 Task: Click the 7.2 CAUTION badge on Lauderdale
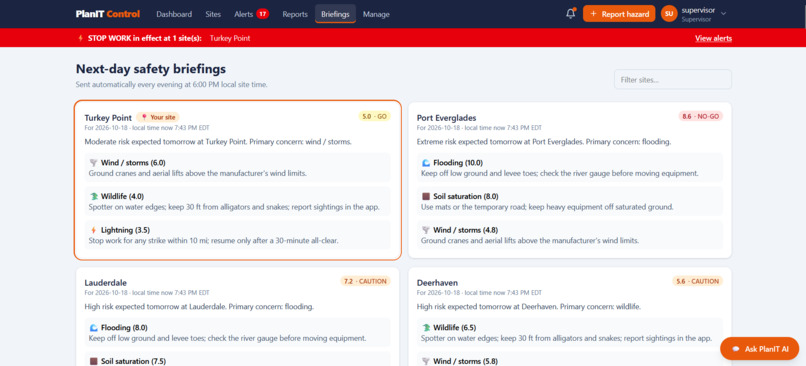pos(365,281)
